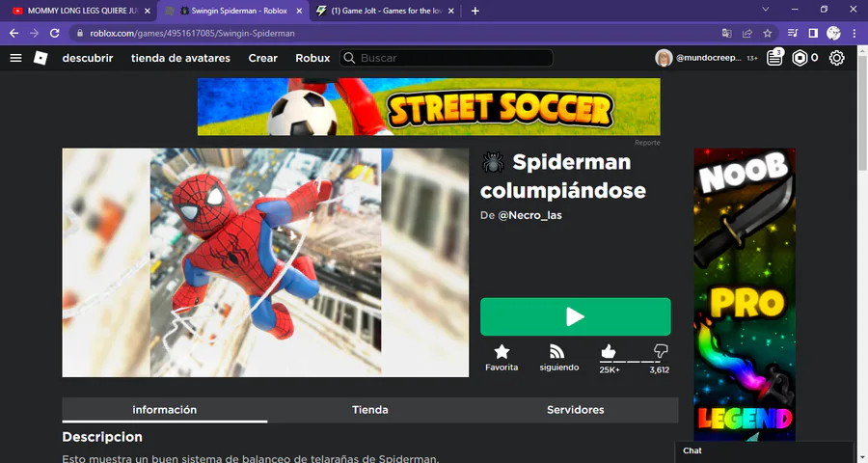
Task: Open the @mundocreep username link
Action: pos(709,58)
